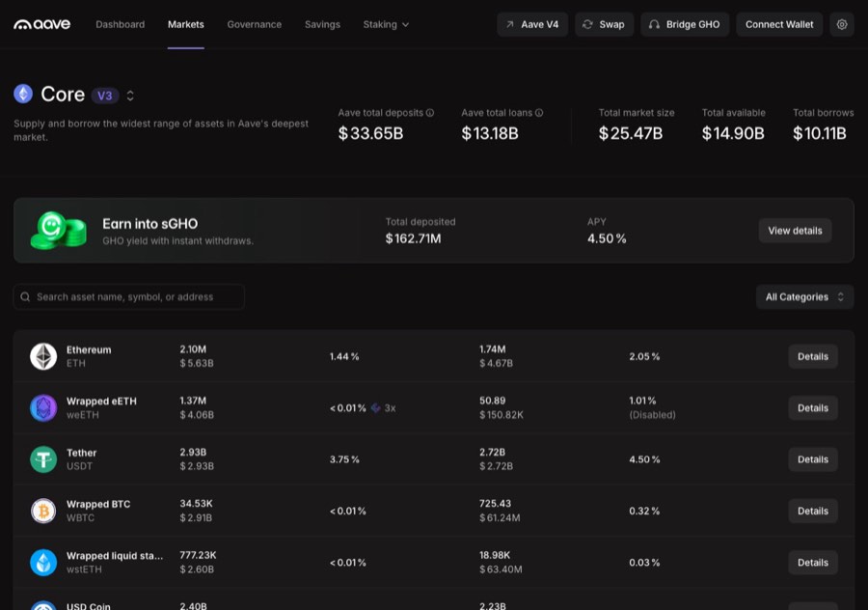This screenshot has width=868, height=610.
Task: Click the Wrapped BTC asset name
Action: point(98,504)
